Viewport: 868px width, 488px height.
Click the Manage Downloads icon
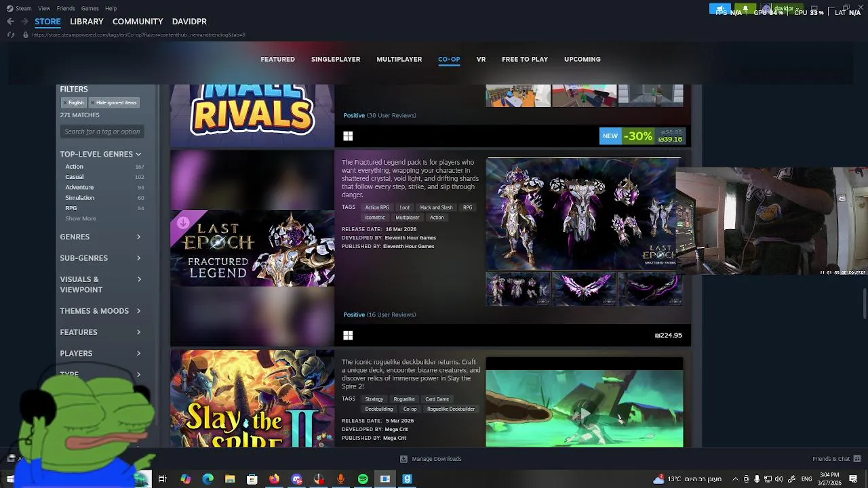403,459
